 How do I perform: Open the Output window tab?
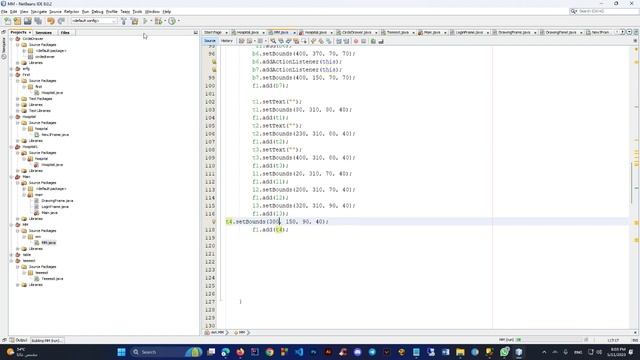click(x=18, y=340)
